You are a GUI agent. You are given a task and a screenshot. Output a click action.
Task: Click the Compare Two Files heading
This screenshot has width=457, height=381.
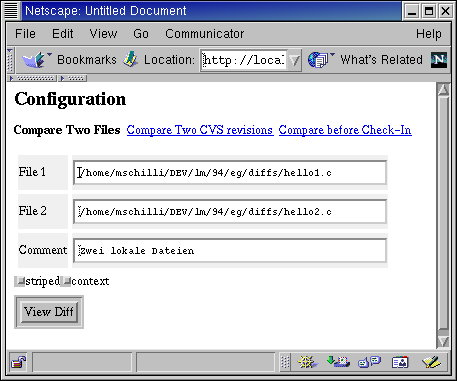click(x=67, y=130)
